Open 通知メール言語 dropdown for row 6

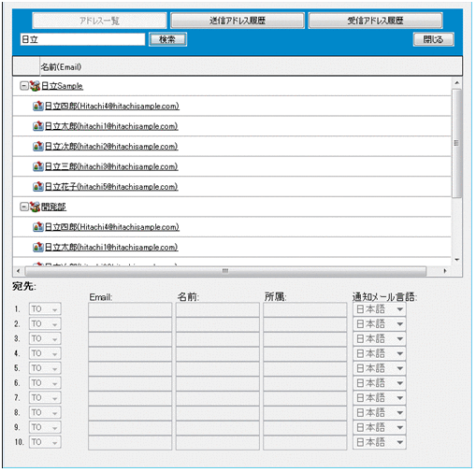pos(380,383)
